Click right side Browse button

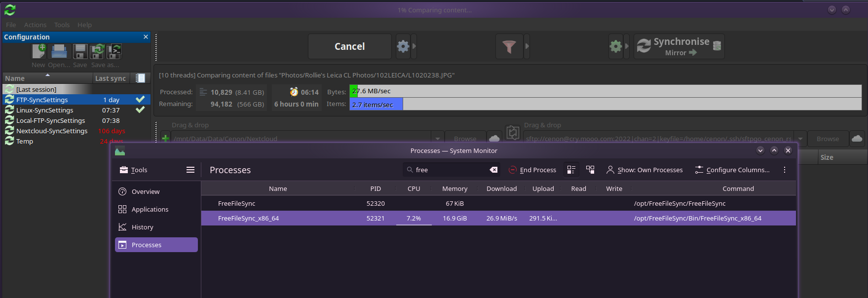[x=828, y=139]
